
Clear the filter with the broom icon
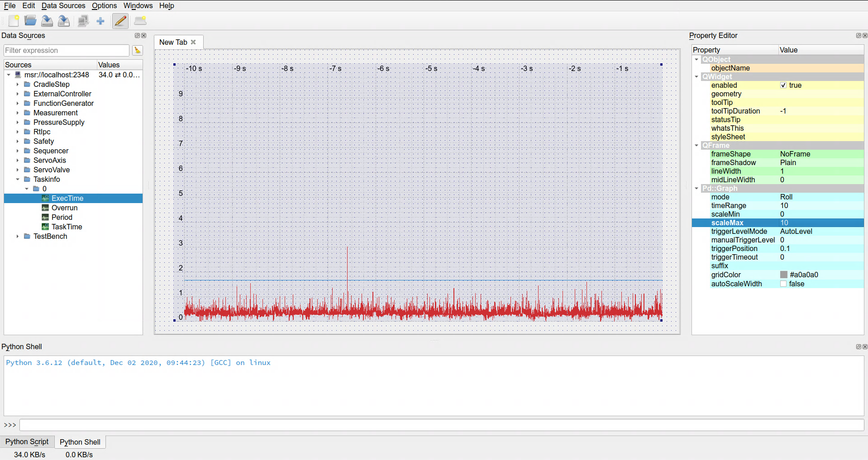tap(138, 50)
